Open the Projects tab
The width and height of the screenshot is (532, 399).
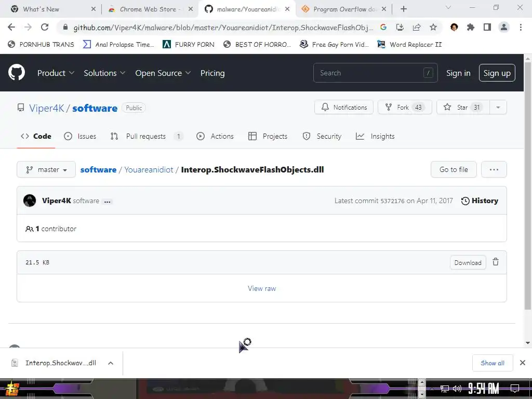[x=268, y=136]
